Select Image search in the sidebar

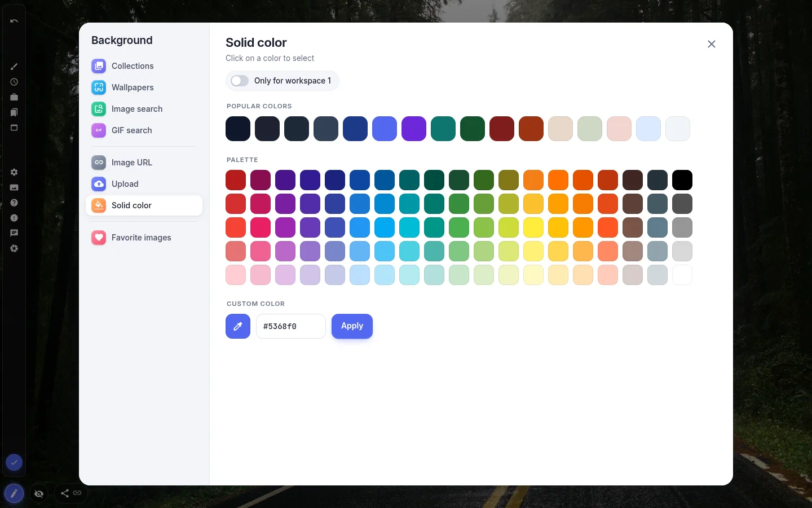(x=144, y=109)
